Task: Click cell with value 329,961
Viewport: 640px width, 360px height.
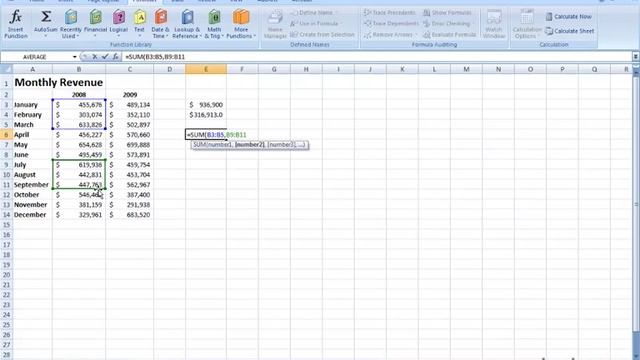Action: click(79, 215)
